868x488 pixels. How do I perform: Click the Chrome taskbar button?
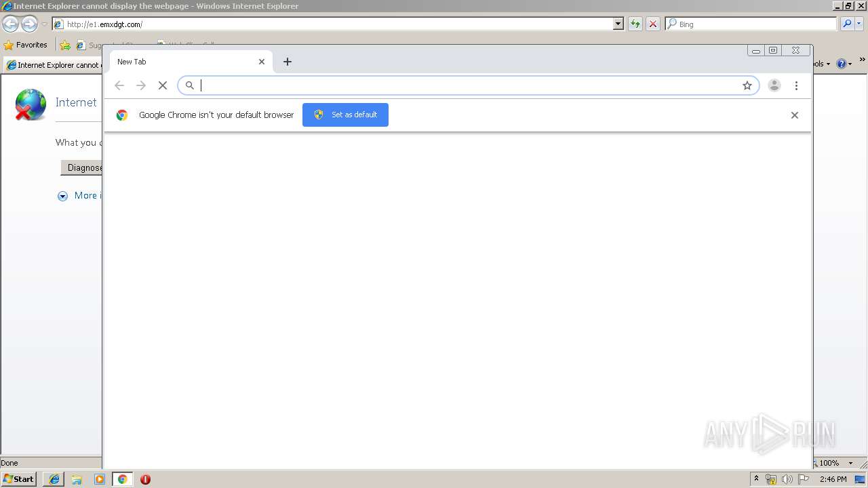pos(123,479)
